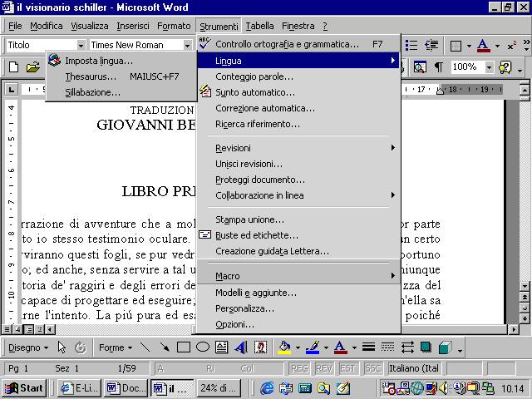532x399 pixels.
Task: Select Conteggio parole menu entry
Action: point(298,76)
